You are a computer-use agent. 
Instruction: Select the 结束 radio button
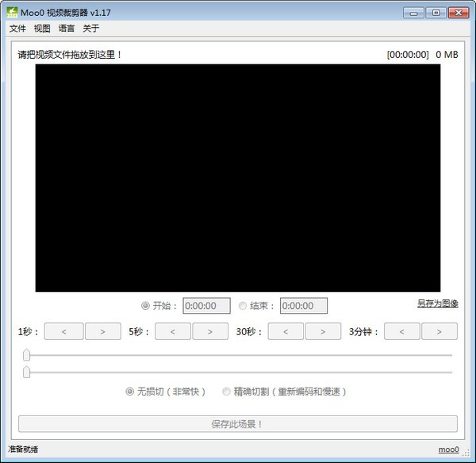click(x=243, y=306)
